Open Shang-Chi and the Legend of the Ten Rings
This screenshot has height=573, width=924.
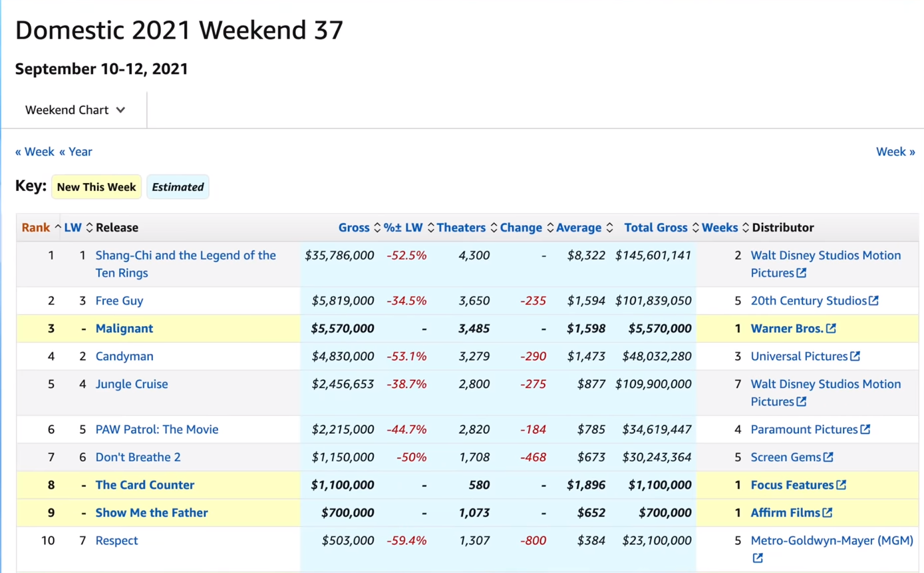tap(186, 264)
